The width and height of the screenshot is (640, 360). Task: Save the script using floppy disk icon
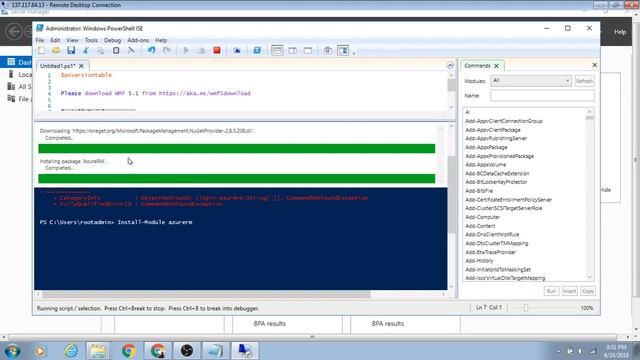(71, 50)
